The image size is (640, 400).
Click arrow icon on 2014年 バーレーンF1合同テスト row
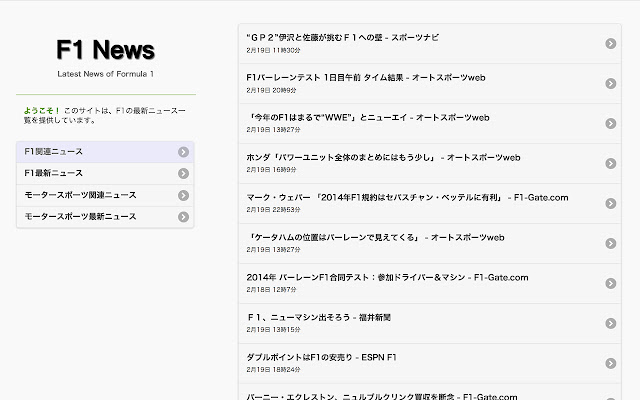pos(611,284)
